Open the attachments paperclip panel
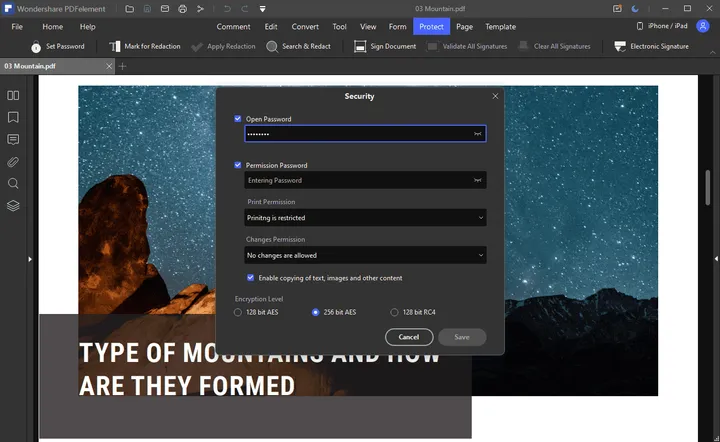720x442 pixels. coord(13,161)
